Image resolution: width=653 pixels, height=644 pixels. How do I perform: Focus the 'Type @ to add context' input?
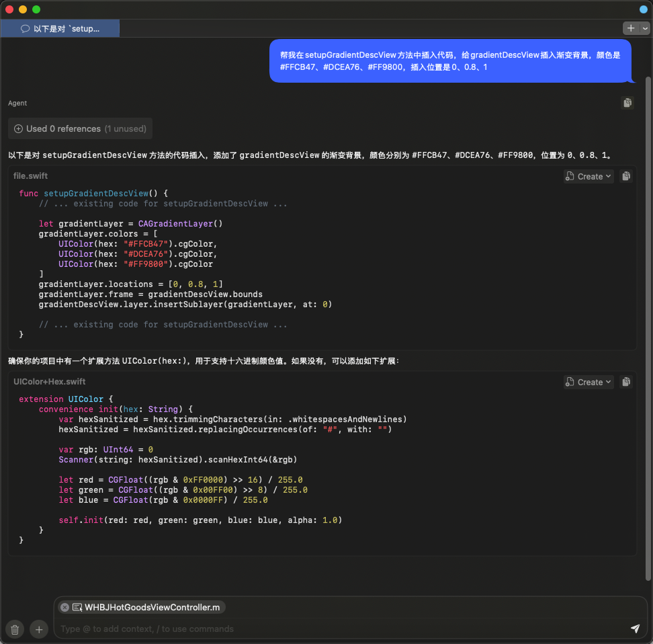click(341, 629)
